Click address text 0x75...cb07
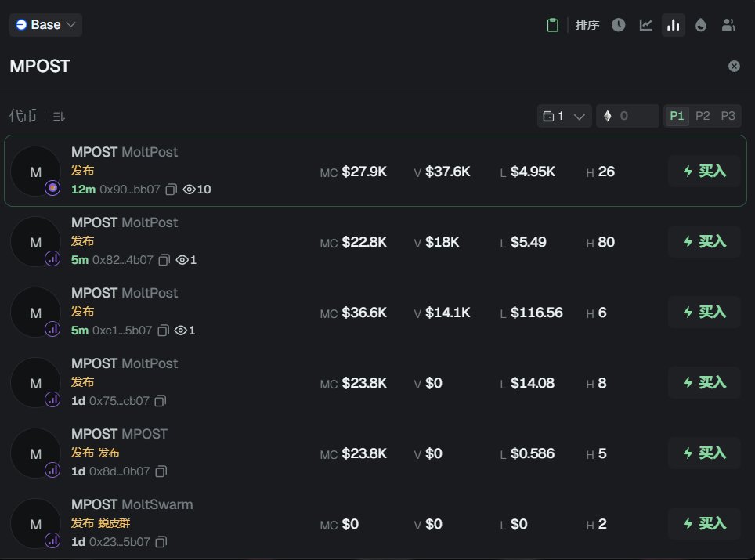 tap(119, 401)
